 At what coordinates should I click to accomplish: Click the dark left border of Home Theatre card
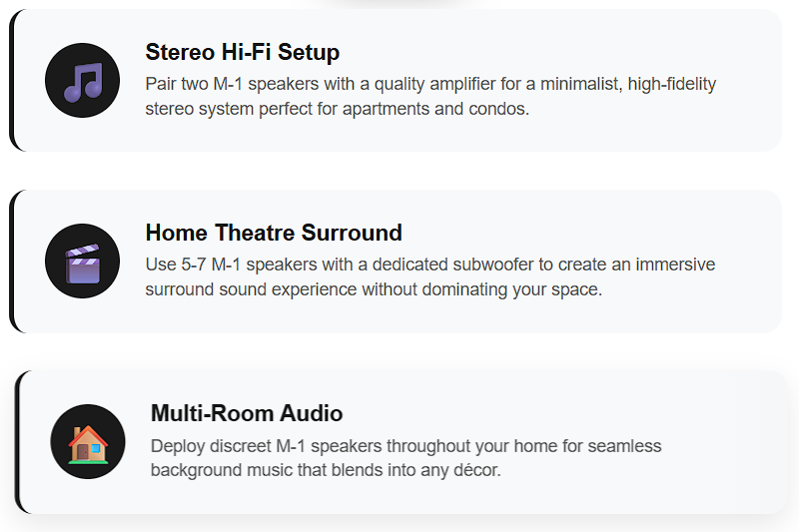point(12,262)
